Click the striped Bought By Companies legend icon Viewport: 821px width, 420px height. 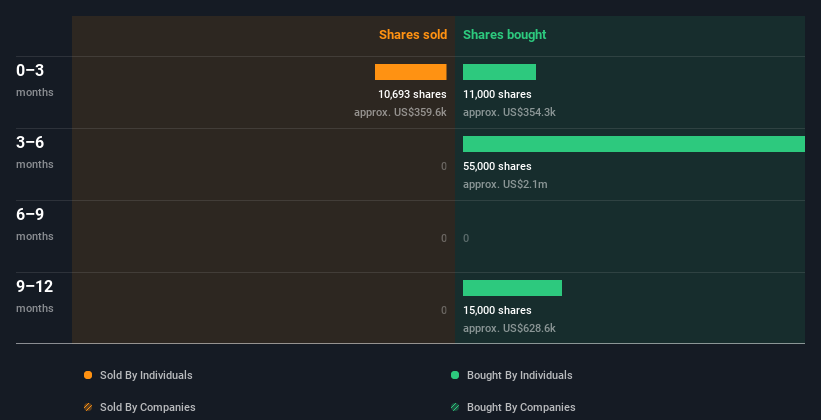tap(455, 407)
